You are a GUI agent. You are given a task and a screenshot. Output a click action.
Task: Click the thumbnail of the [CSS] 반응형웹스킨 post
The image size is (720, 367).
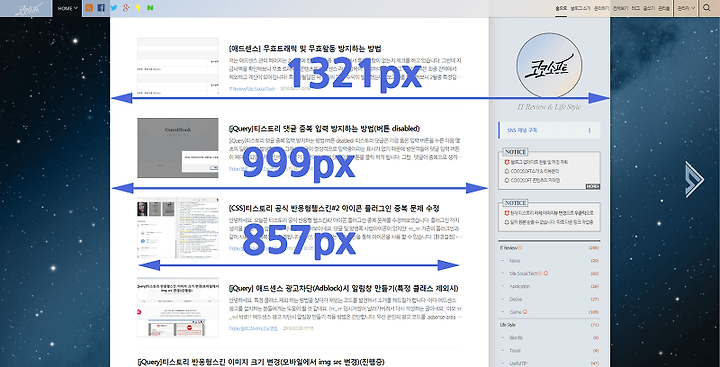pyautogui.click(x=178, y=227)
